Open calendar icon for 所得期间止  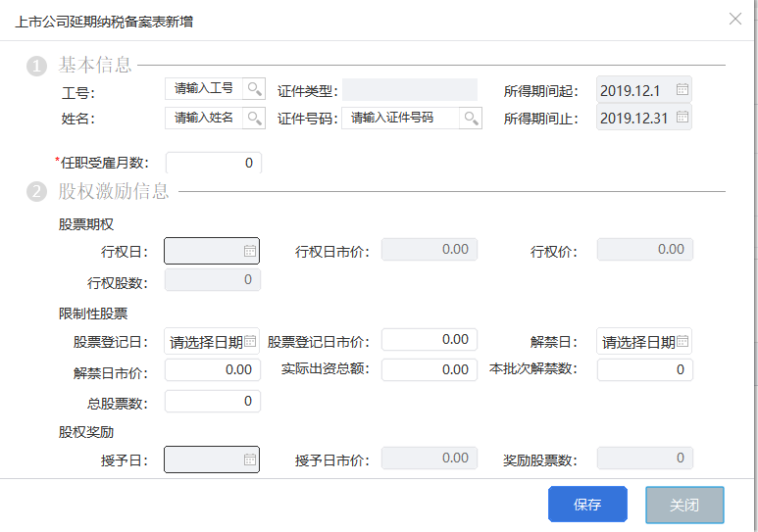click(x=682, y=119)
